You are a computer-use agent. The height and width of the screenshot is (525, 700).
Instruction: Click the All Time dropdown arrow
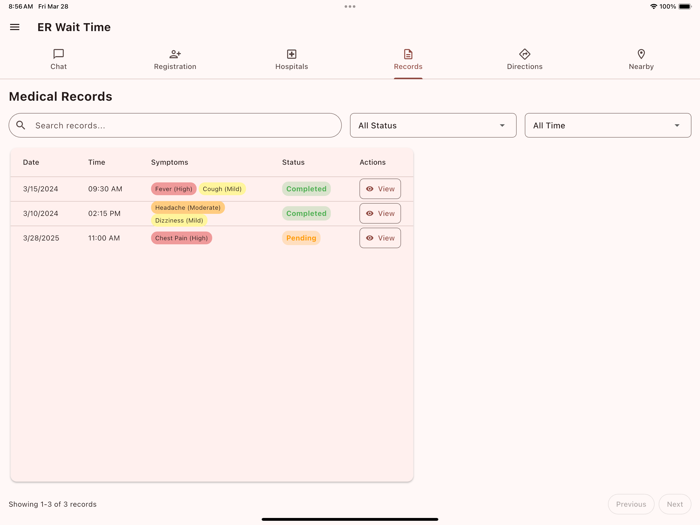[x=677, y=125]
